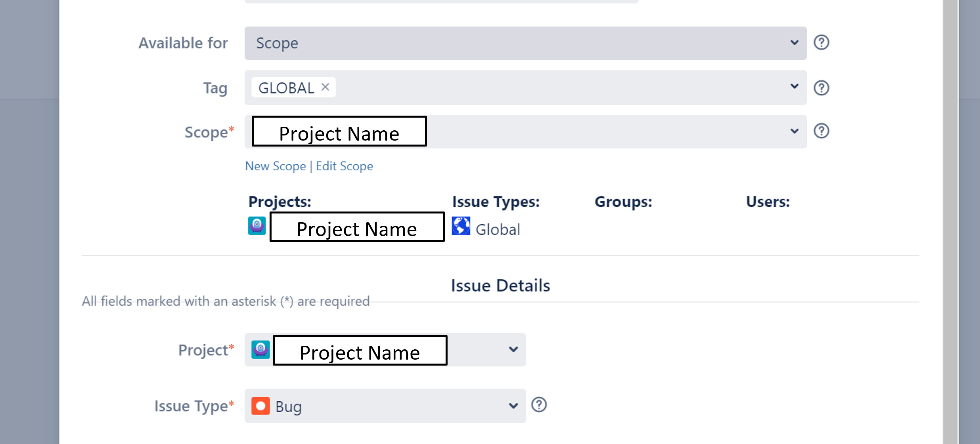Open help icon next to Scope field
Screen dimensions: 980x444
pyautogui.click(x=821, y=131)
